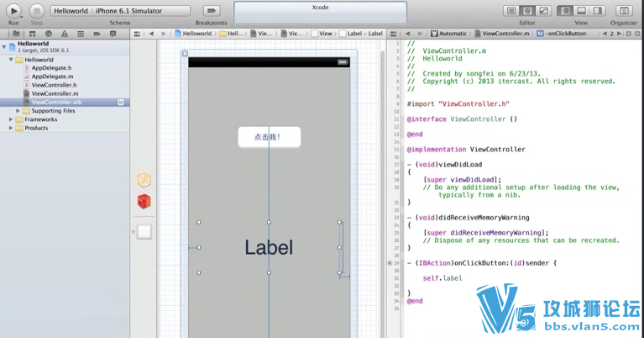Collapse the Helloworld project root
644x338 pixels.
[4, 46]
